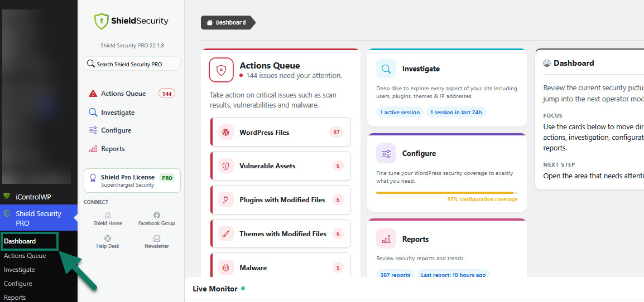Click the 97% configuration coverage label
This screenshot has height=302, width=644.
click(482, 199)
